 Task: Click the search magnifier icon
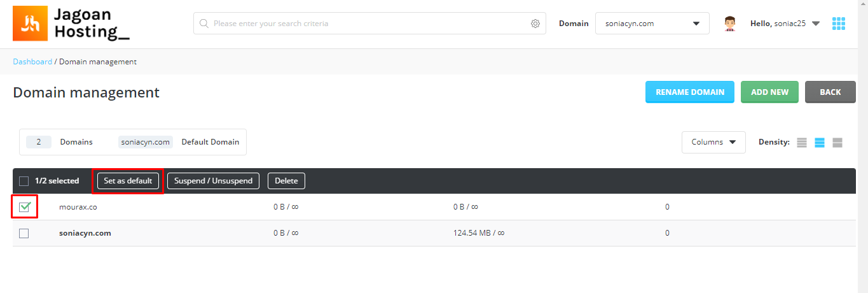pos(204,24)
